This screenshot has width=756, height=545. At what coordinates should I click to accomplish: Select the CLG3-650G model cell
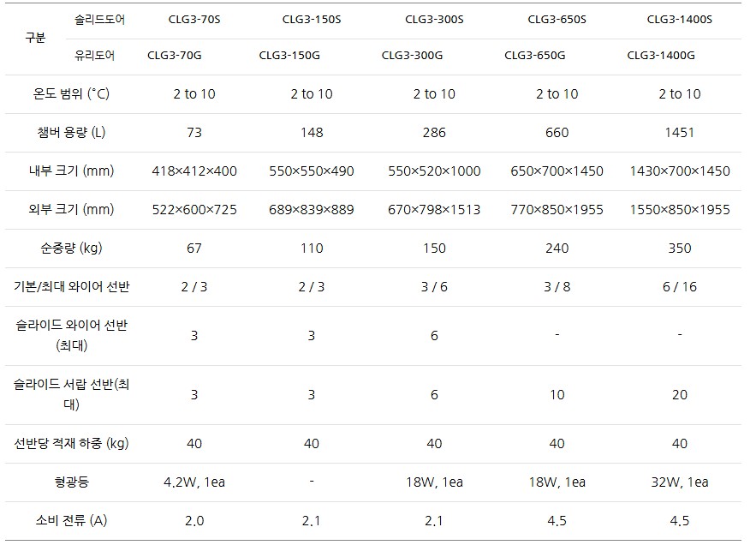point(534,57)
